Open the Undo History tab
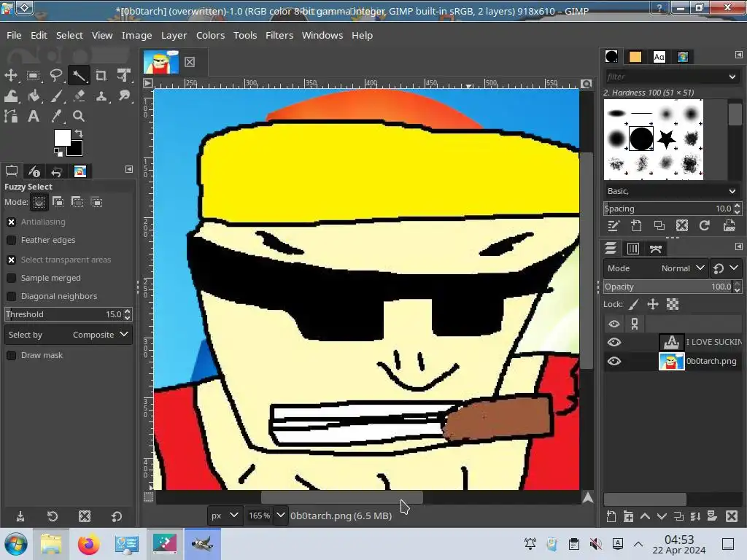Screen dimensions: 747x560 point(57,171)
